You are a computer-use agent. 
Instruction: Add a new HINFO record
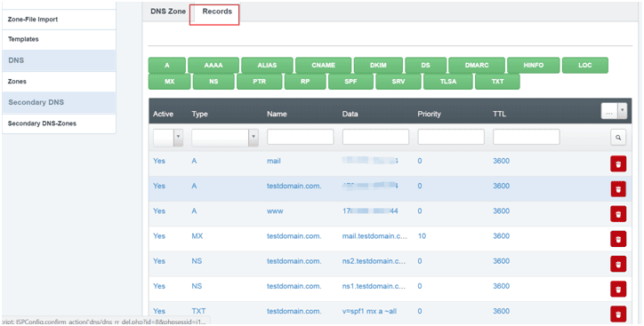coord(533,65)
